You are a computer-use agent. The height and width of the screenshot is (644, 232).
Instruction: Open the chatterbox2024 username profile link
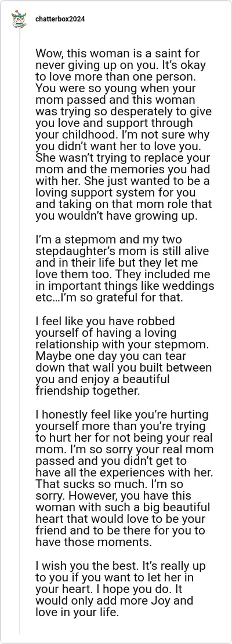pos(60,19)
